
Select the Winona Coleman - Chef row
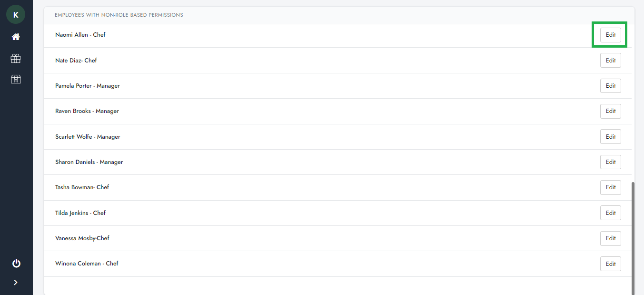click(87, 264)
